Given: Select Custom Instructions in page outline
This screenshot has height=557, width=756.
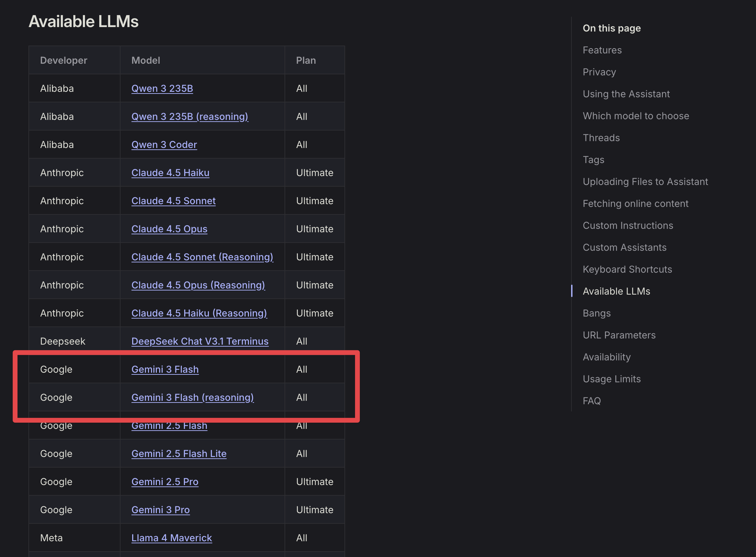Looking at the screenshot, I should pyautogui.click(x=628, y=225).
